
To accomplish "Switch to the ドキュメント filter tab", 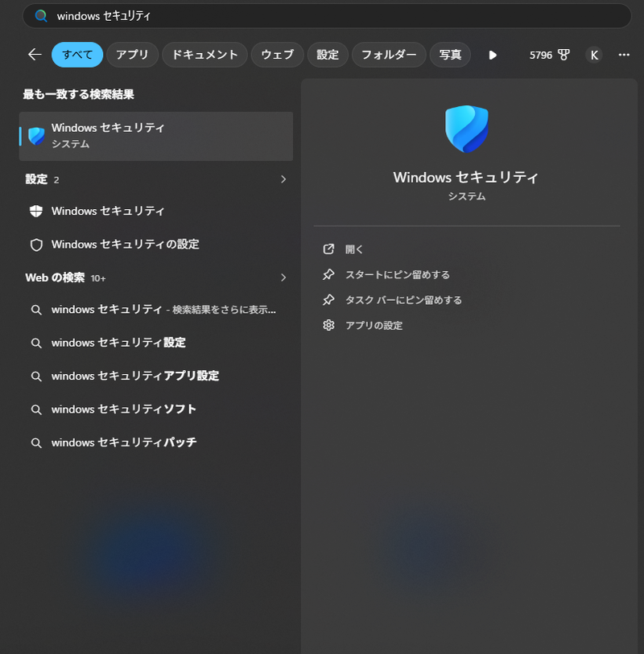I will pyautogui.click(x=204, y=55).
